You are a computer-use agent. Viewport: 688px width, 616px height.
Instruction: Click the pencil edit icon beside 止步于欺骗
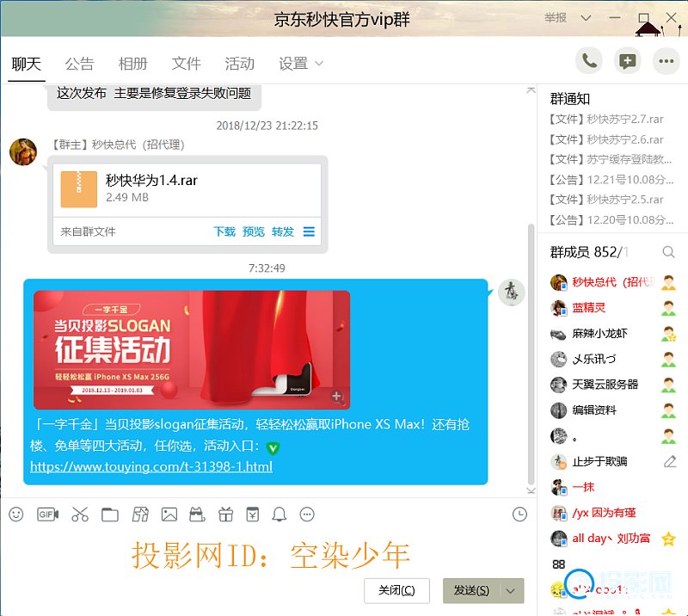(670, 461)
